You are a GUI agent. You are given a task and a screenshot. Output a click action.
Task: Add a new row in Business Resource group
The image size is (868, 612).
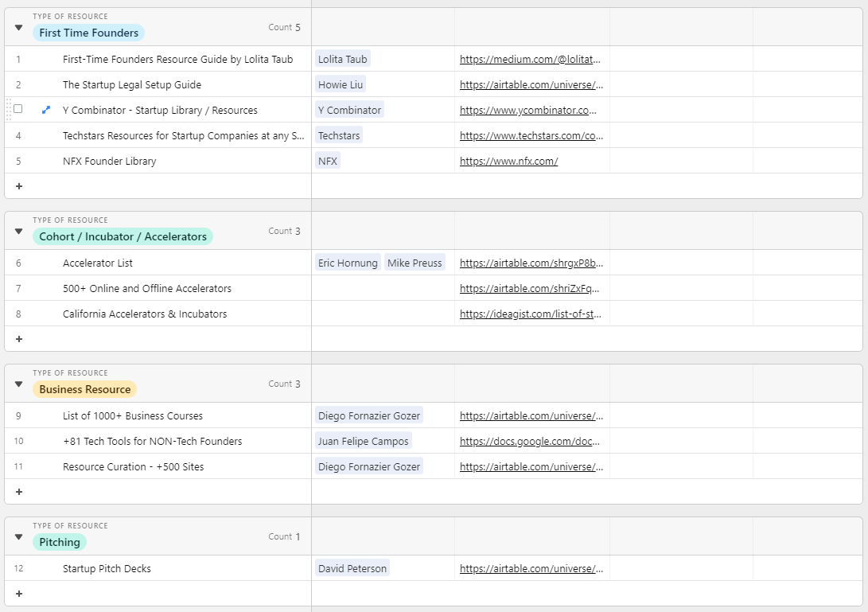coord(18,491)
